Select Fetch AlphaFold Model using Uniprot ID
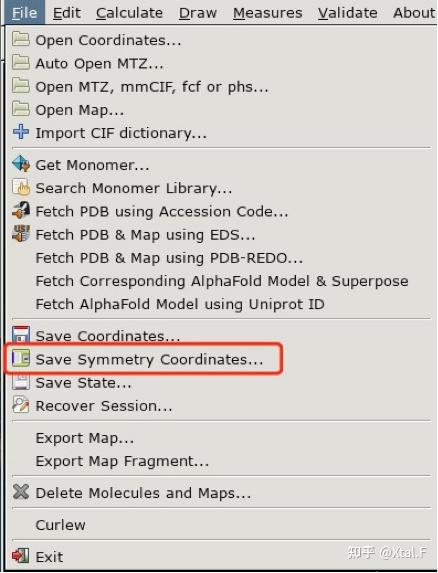 180,304
